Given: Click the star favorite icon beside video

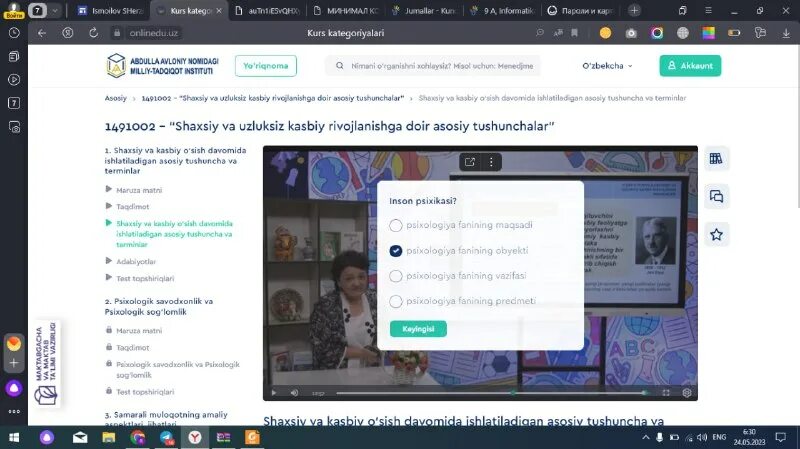Looking at the screenshot, I should pos(716,235).
